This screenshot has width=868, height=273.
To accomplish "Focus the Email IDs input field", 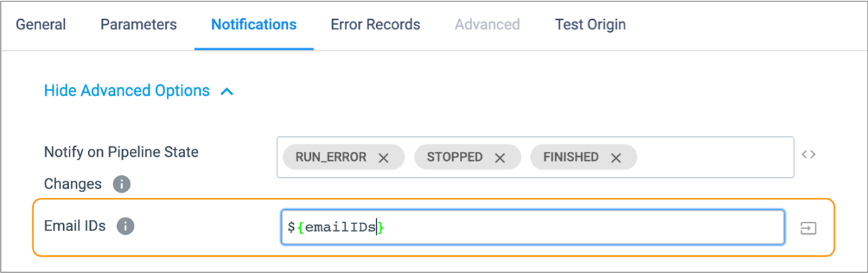I will [x=533, y=227].
